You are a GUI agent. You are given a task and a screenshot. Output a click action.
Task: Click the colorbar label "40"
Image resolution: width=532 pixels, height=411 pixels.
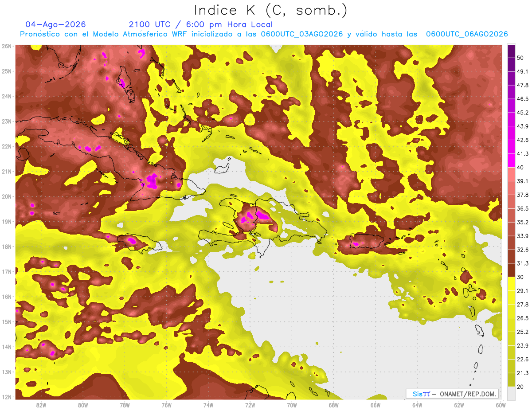click(x=521, y=167)
